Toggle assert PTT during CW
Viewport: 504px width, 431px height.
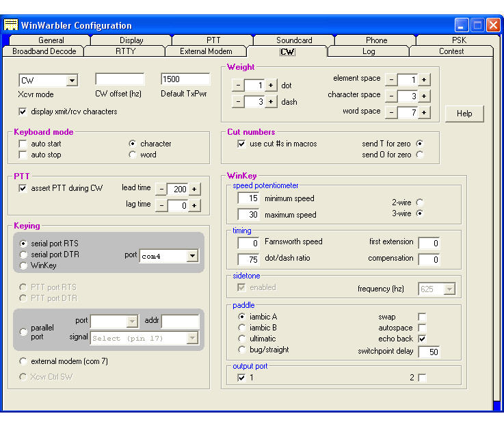(x=23, y=188)
